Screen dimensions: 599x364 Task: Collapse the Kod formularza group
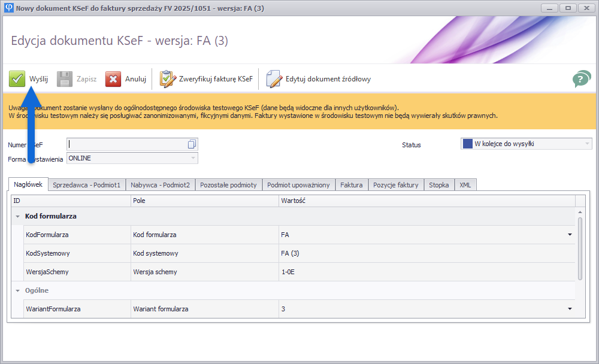pyautogui.click(x=18, y=216)
